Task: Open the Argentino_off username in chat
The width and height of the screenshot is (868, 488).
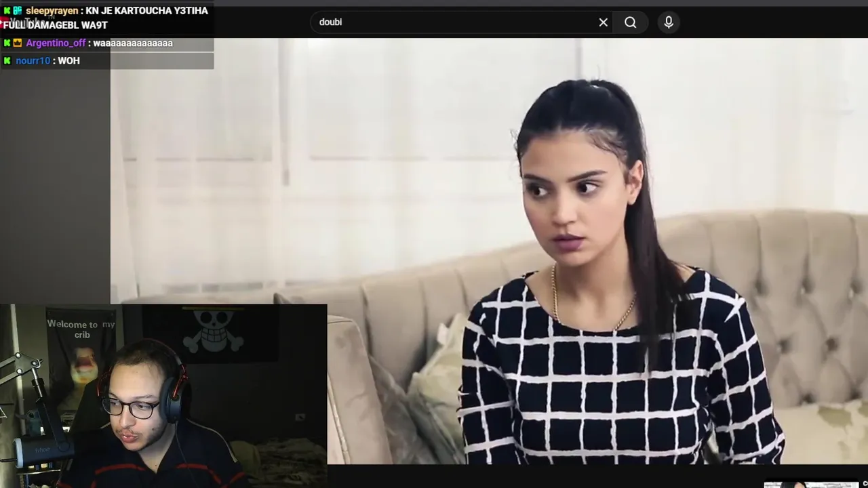Action: point(56,43)
